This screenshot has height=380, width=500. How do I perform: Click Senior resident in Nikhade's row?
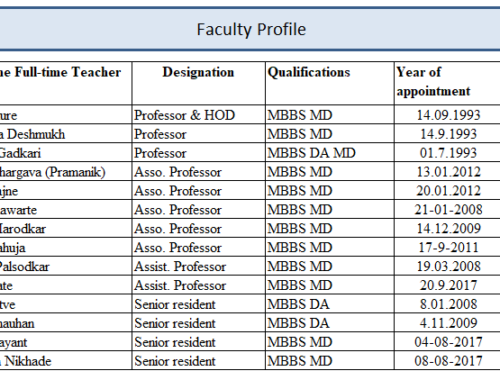tap(175, 361)
